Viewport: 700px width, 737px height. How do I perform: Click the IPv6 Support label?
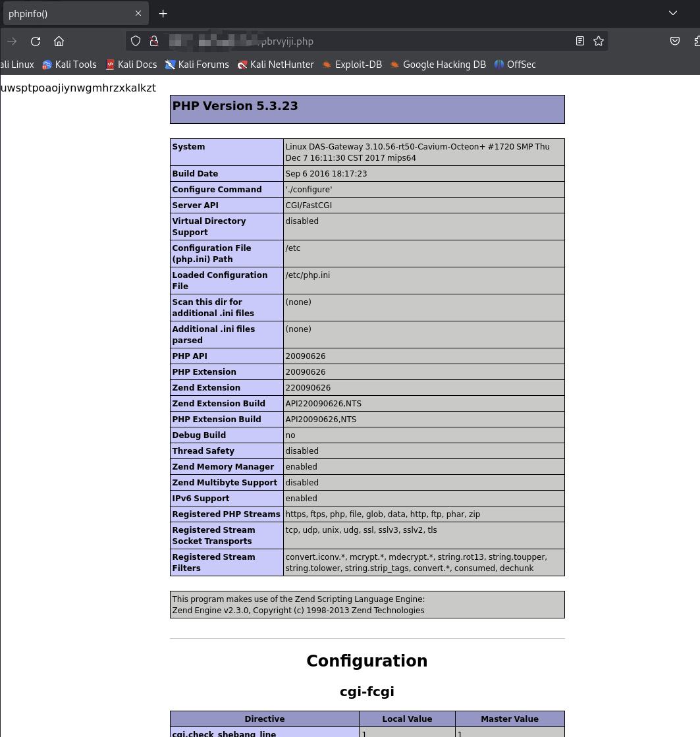(227, 498)
